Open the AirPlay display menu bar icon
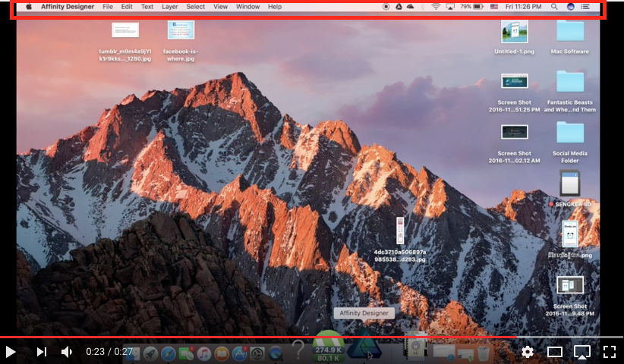 [450, 7]
